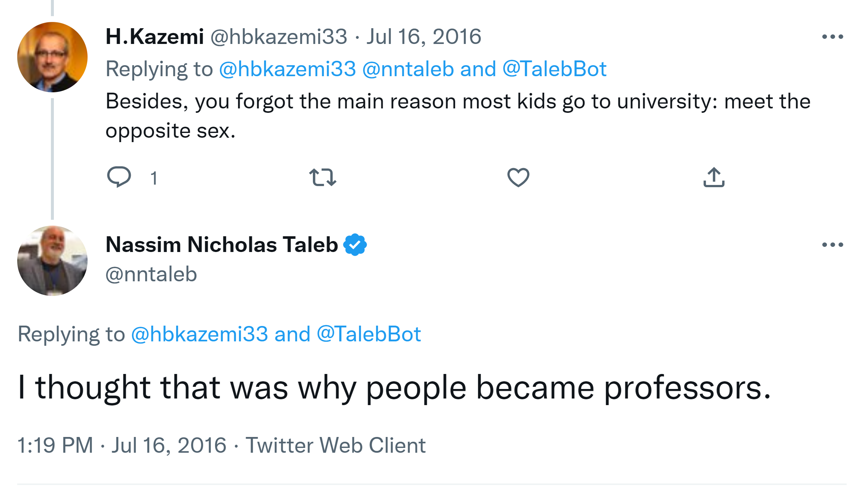Click the share icon on H.Kazemi's tweet

[x=714, y=177]
